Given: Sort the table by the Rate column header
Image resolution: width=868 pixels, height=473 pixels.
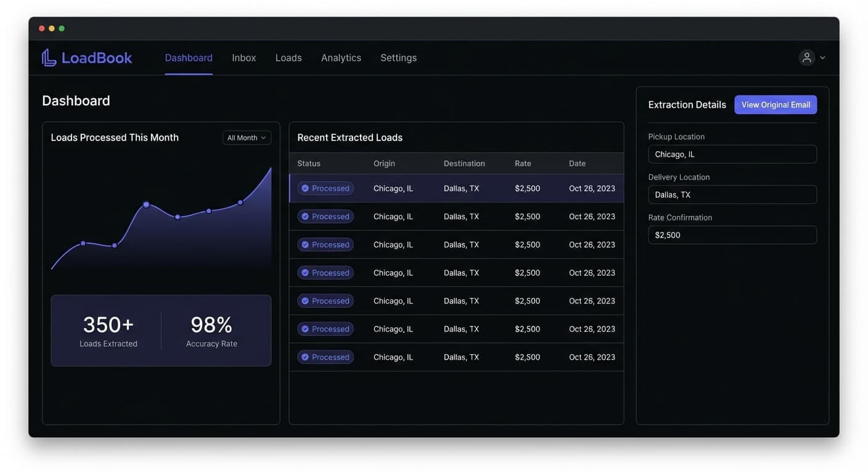Looking at the screenshot, I should click(x=522, y=163).
